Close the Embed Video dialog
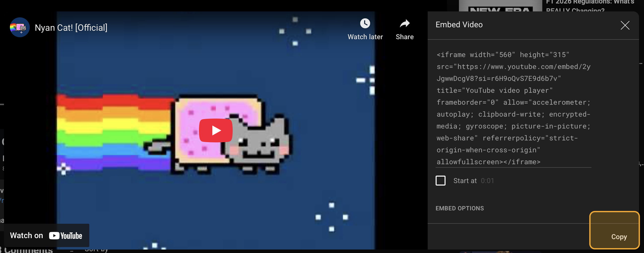644x253 pixels. (x=625, y=25)
